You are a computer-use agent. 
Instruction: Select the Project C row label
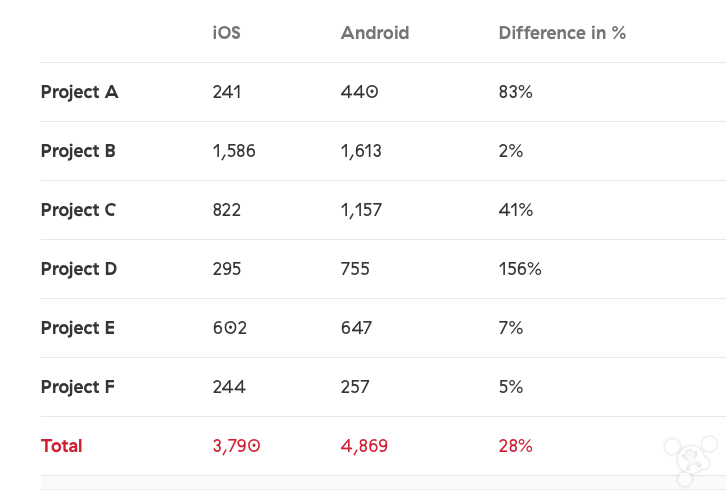[78, 210]
